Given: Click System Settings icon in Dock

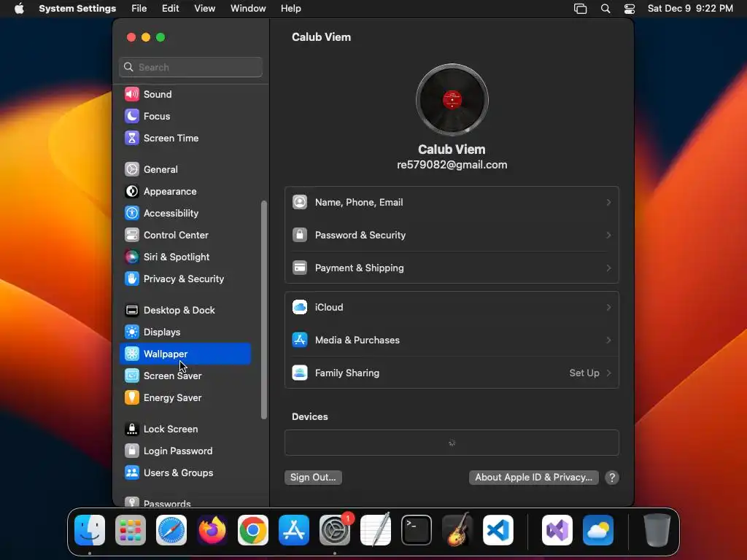Looking at the screenshot, I should [335, 530].
